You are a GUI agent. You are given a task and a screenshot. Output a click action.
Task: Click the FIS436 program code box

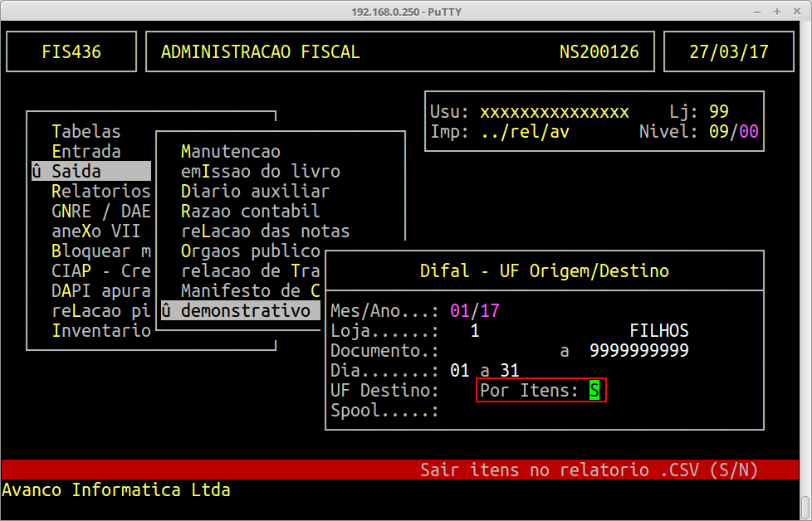click(x=71, y=52)
